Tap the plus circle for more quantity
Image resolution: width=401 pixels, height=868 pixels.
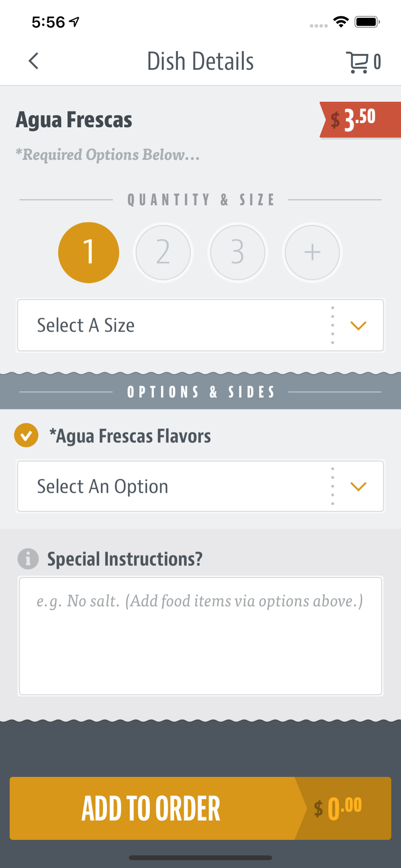pos(312,253)
